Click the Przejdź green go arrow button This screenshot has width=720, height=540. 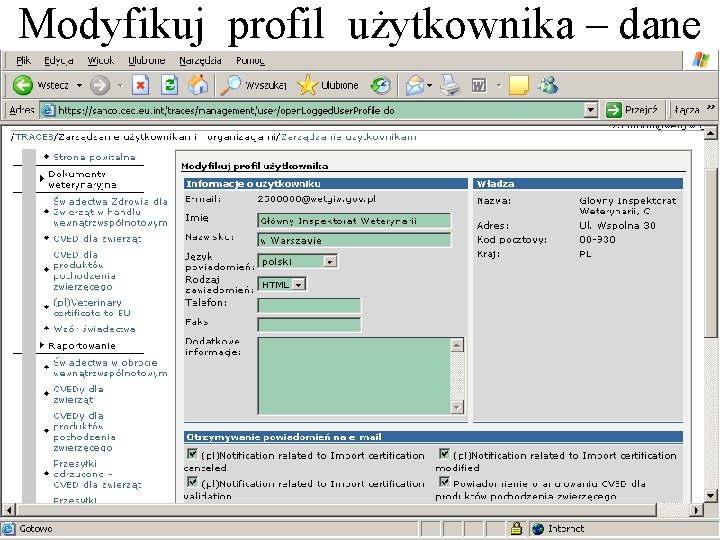[613, 110]
